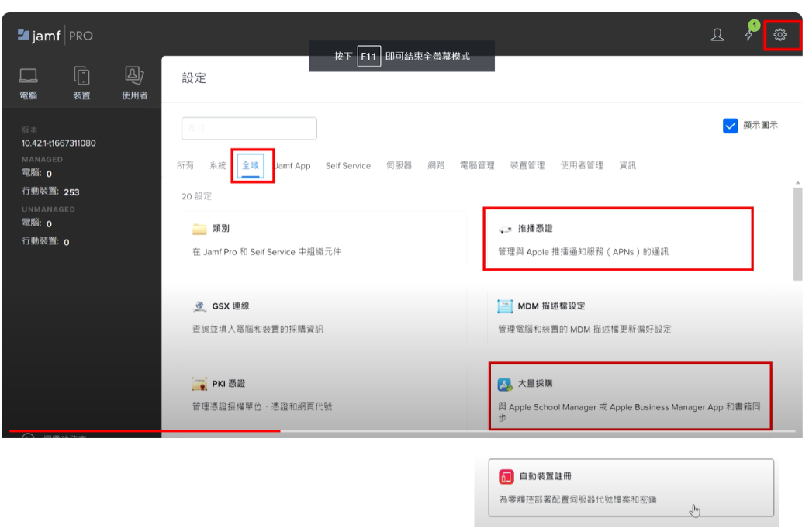The width and height of the screenshot is (809, 532).
Task: Switch to the 裝置管理 tab
Action: point(527,165)
